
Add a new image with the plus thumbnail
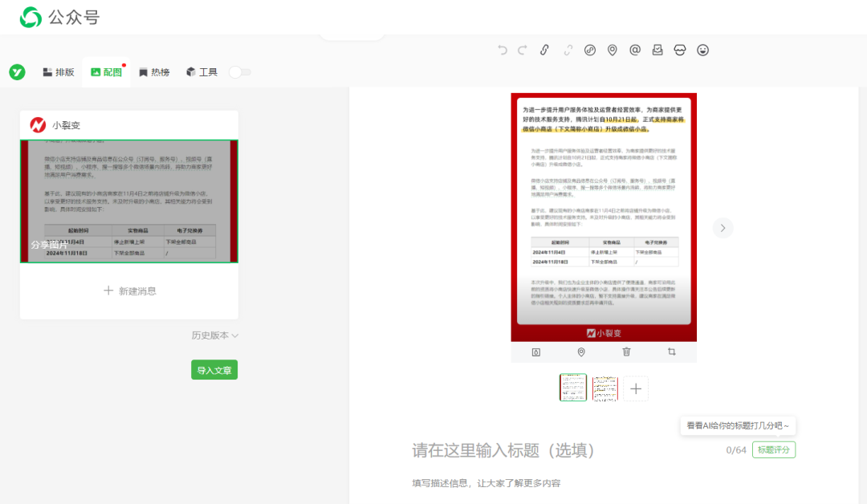[635, 388]
